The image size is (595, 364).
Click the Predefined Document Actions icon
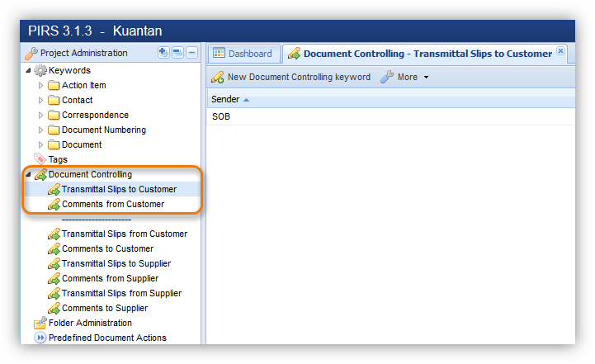[40, 338]
